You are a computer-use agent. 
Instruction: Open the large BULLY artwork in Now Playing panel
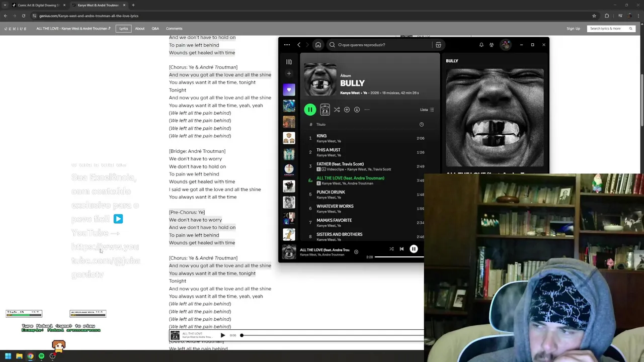tap(495, 117)
